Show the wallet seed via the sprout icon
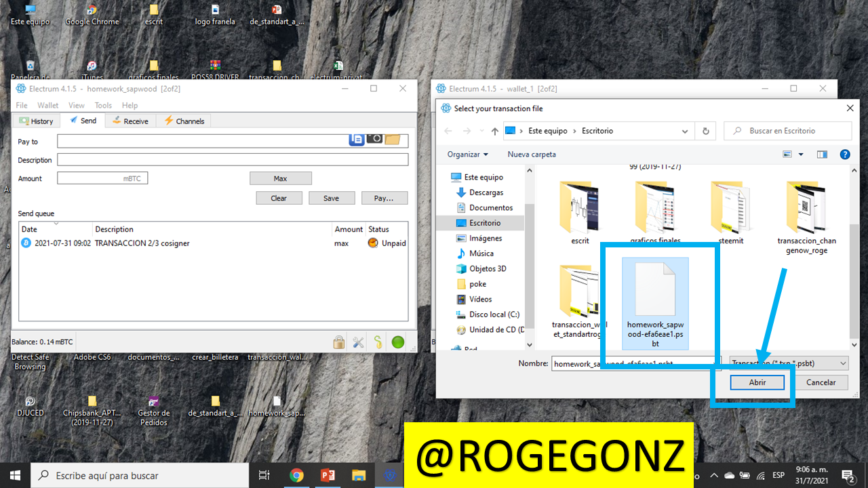 point(378,342)
